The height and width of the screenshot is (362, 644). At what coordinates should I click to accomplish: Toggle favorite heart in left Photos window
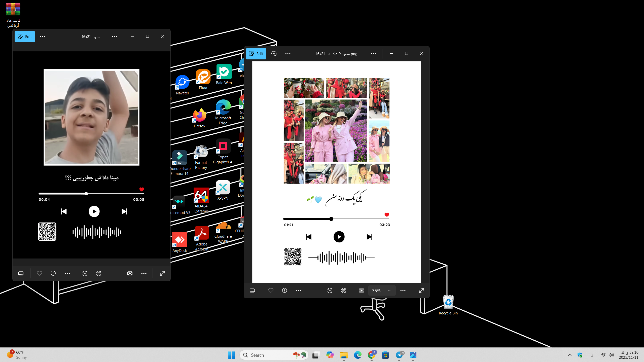pyautogui.click(x=40, y=273)
